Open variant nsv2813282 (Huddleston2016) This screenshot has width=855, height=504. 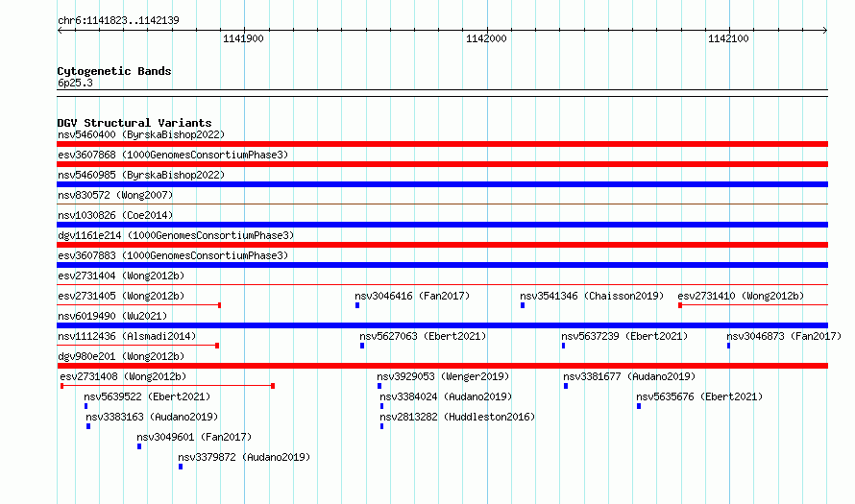click(x=457, y=417)
